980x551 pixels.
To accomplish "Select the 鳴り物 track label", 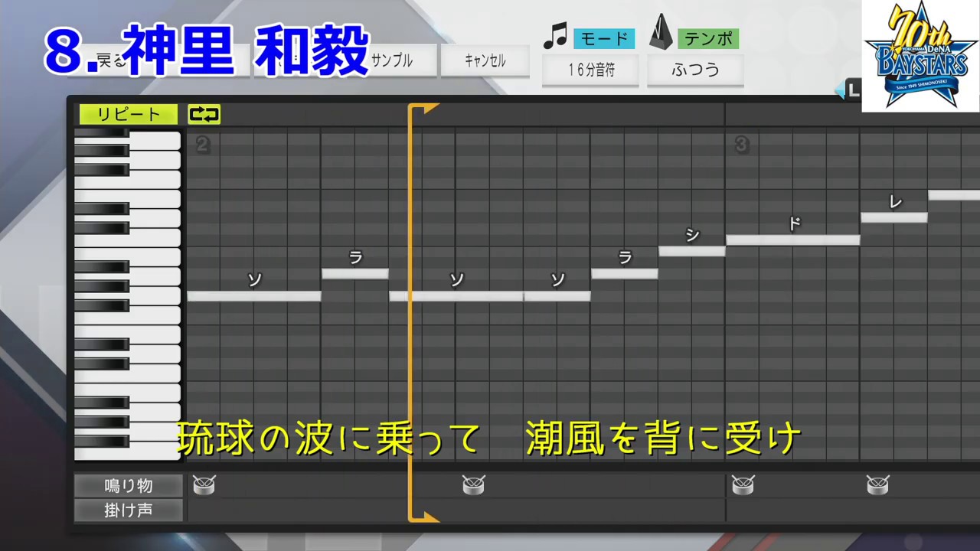I will [129, 485].
